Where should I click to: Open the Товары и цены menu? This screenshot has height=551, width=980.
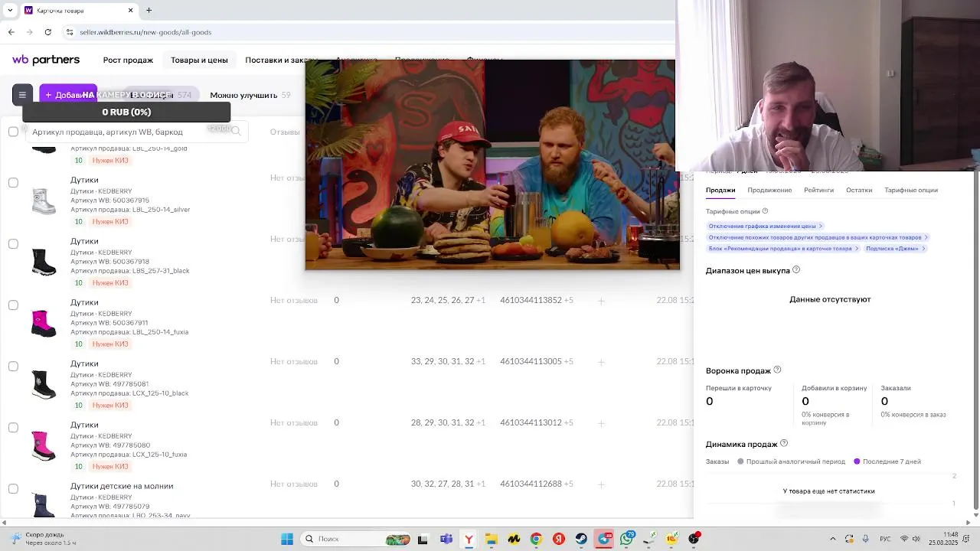click(199, 60)
